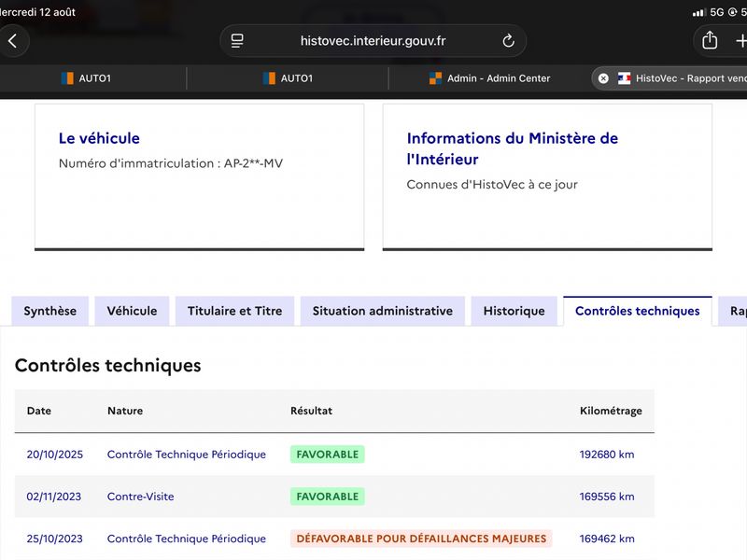Reload the HistoVec page
This screenshot has width=747, height=560.
[x=508, y=41]
